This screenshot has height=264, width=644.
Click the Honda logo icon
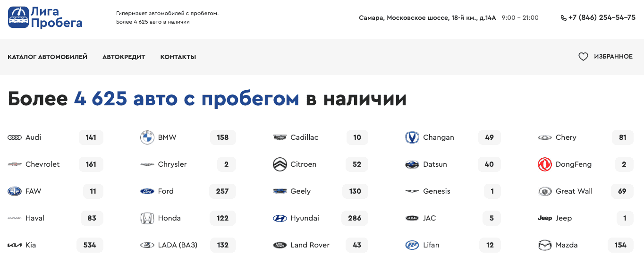(147, 218)
